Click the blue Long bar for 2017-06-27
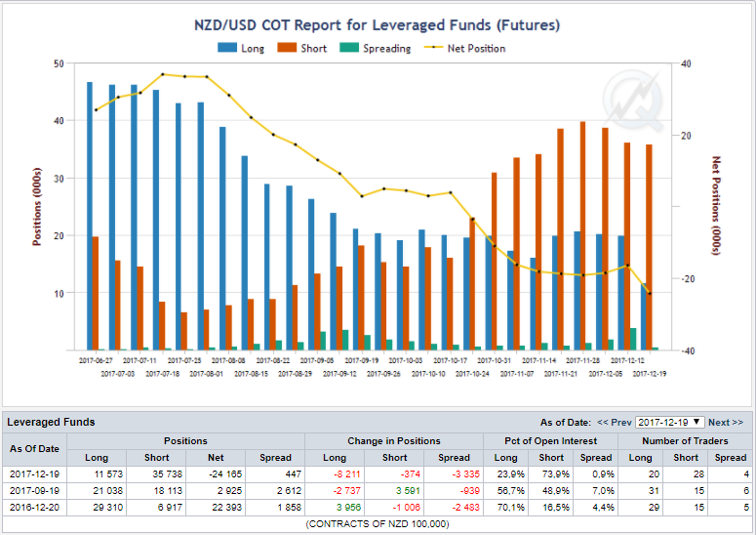The image size is (756, 535). 90,216
